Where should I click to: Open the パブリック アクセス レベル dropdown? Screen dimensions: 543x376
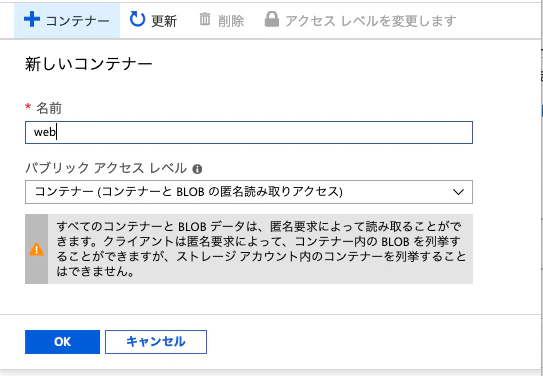(249, 192)
